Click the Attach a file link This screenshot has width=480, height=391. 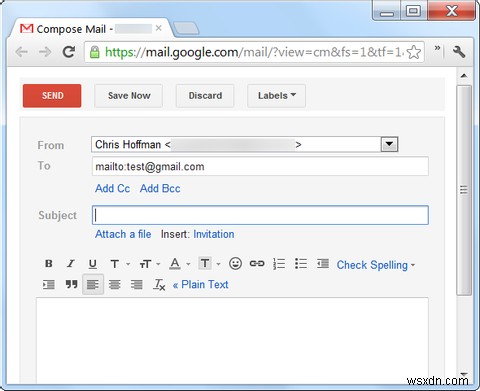123,234
